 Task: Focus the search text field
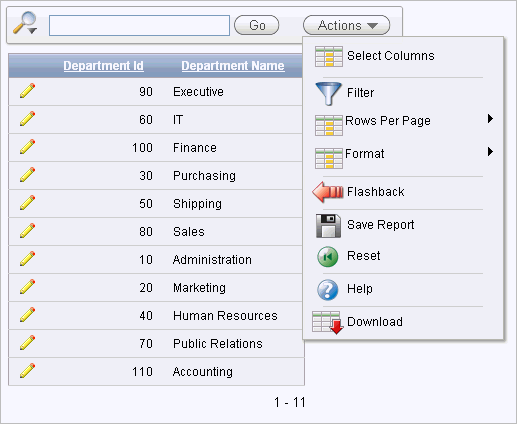pos(139,25)
